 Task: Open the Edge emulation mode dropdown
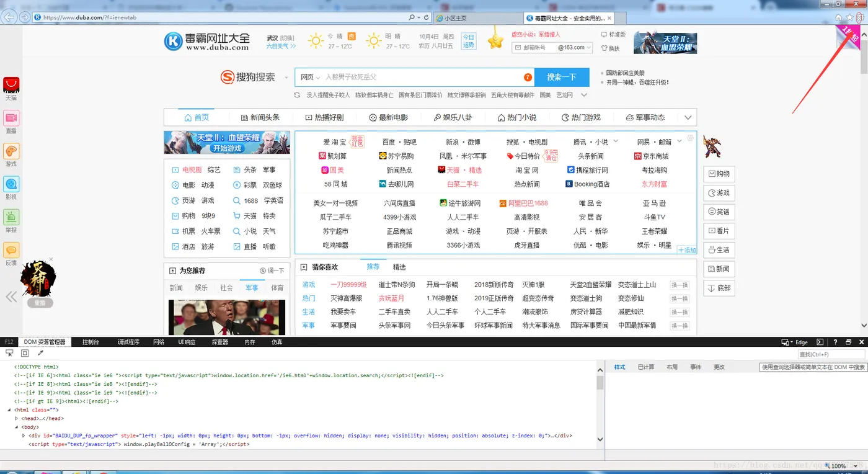(x=795, y=342)
